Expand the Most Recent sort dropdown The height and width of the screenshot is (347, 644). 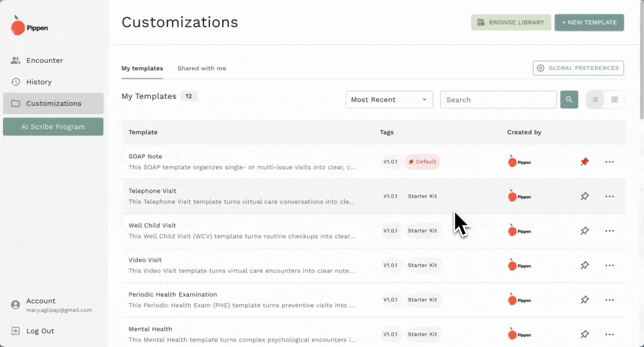point(389,100)
